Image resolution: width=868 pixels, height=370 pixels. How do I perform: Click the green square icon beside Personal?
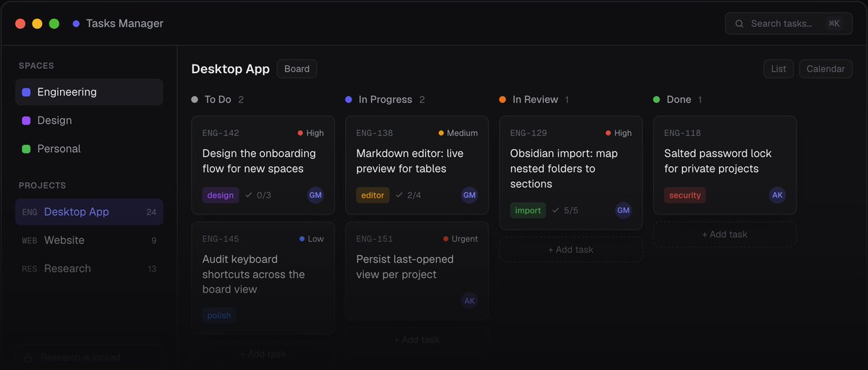coord(26,148)
